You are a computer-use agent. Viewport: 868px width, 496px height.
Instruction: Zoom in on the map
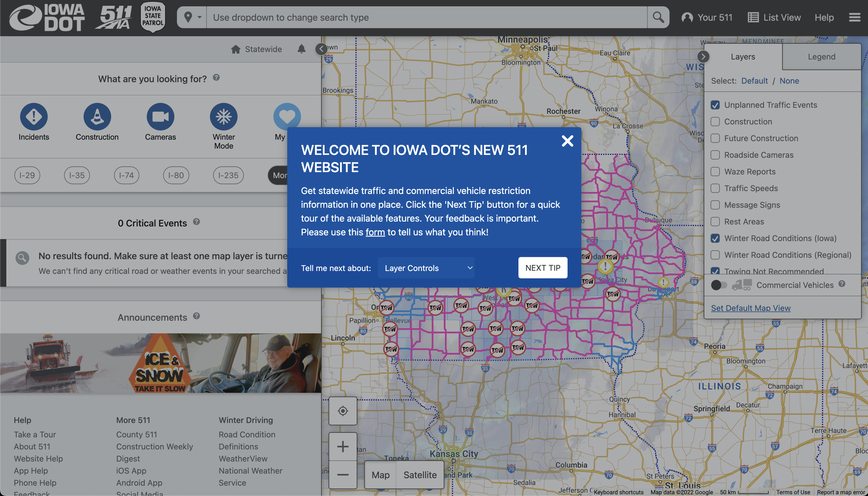coord(343,446)
